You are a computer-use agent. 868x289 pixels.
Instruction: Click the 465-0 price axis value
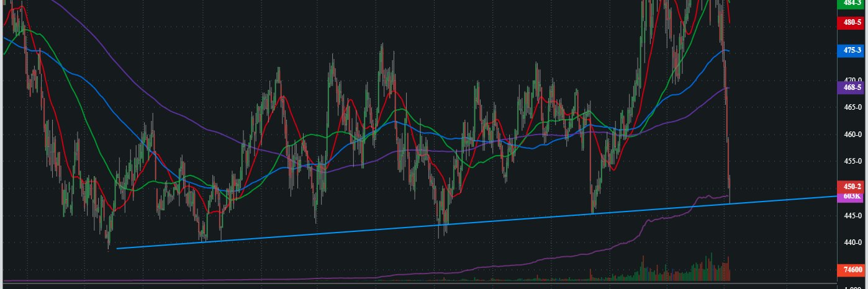tap(852, 107)
